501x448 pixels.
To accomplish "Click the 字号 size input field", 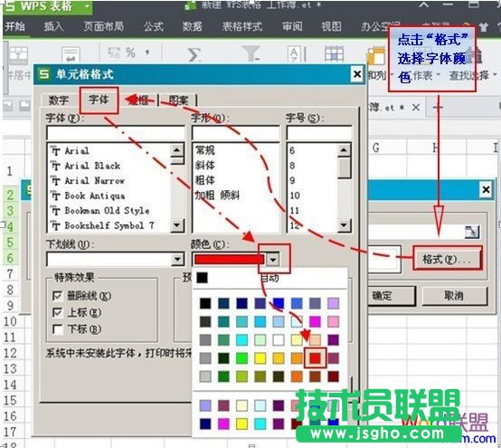I will pos(319,133).
